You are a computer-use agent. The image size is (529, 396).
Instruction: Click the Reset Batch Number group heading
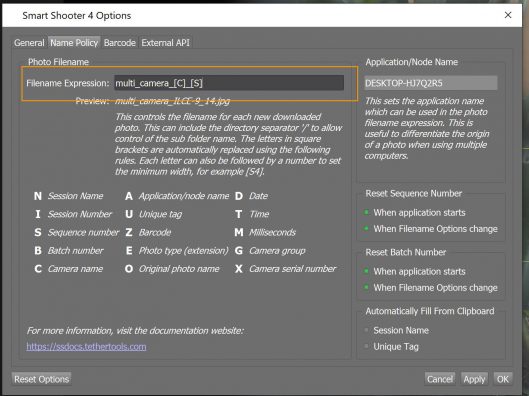click(x=406, y=252)
